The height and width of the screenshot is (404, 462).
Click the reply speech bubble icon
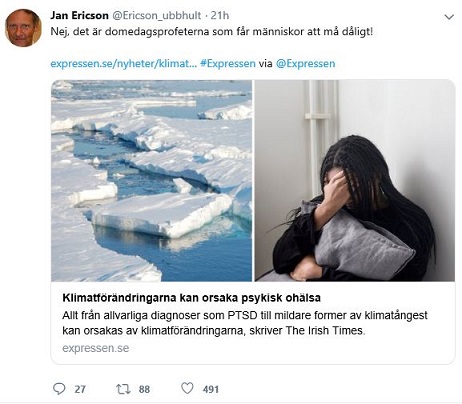[x=59, y=389]
